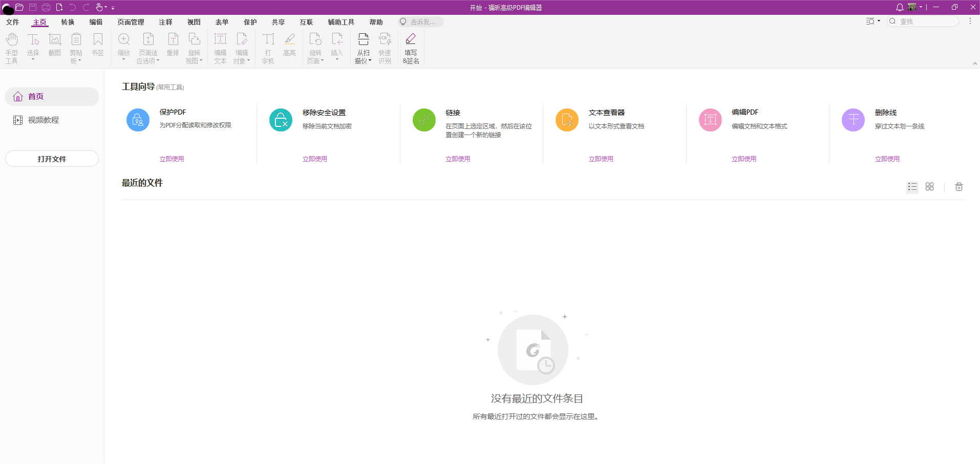Switch to the 转换 ribbon tab
Screen dimensions: 980x464
click(67, 22)
